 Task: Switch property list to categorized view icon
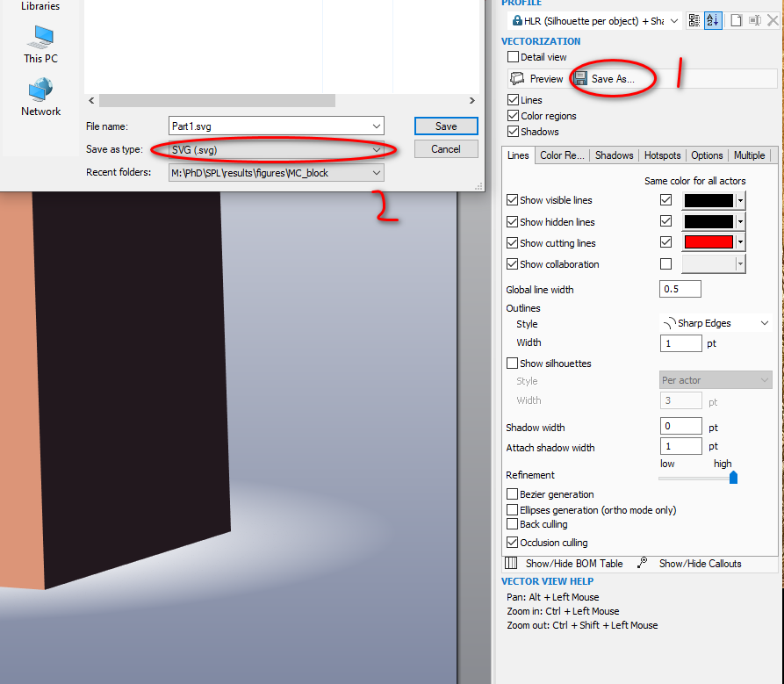click(x=694, y=20)
